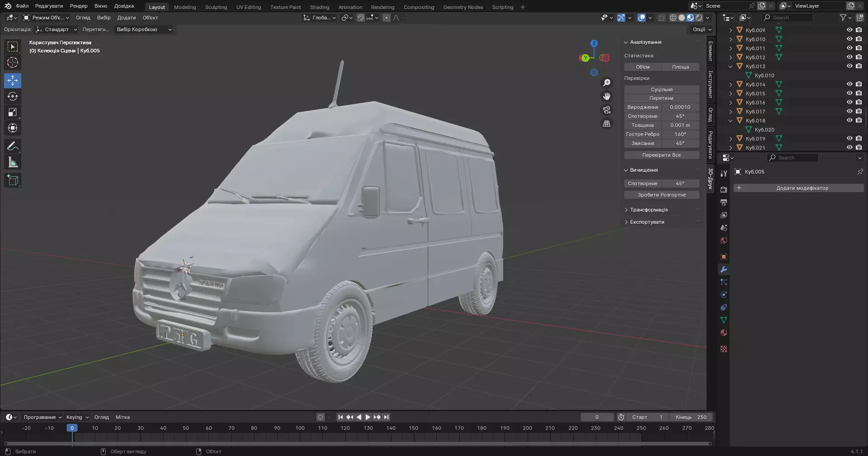868x456 pixels.
Task: Toggle render camera icon for Куб.012
Action: [859, 57]
